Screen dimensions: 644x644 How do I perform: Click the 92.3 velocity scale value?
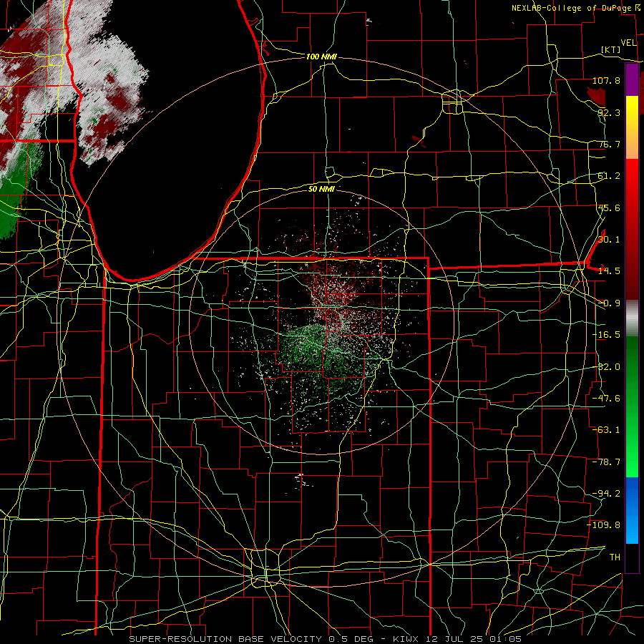click(609, 112)
